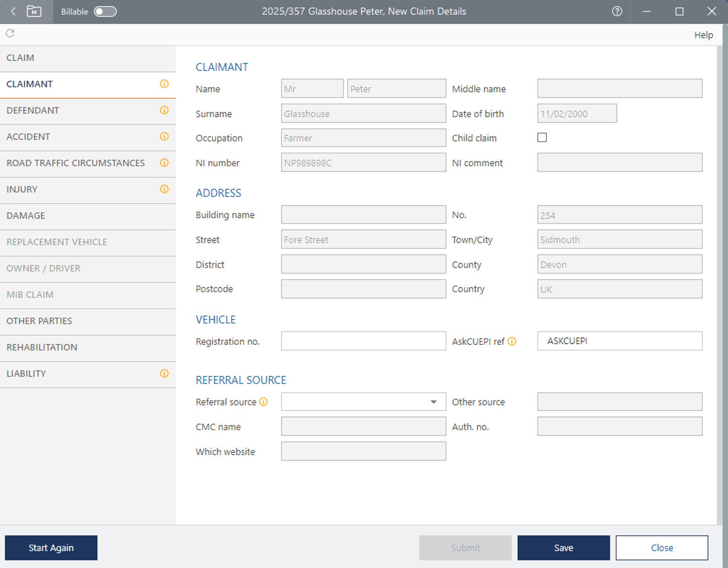
Task: Open the ACCIDENT section tab
Action: pyautogui.click(x=28, y=137)
